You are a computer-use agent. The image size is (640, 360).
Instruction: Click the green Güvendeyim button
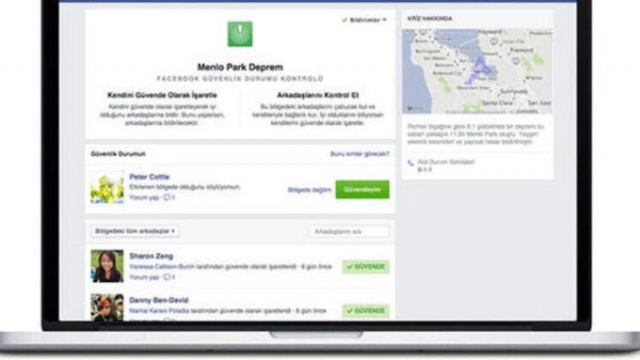pos(362,190)
